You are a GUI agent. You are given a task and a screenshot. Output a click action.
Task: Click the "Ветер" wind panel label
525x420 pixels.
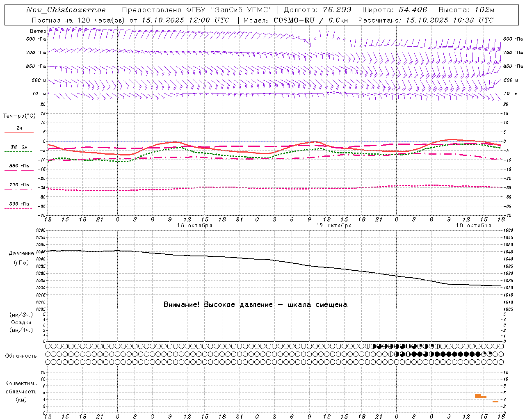[x=38, y=31]
